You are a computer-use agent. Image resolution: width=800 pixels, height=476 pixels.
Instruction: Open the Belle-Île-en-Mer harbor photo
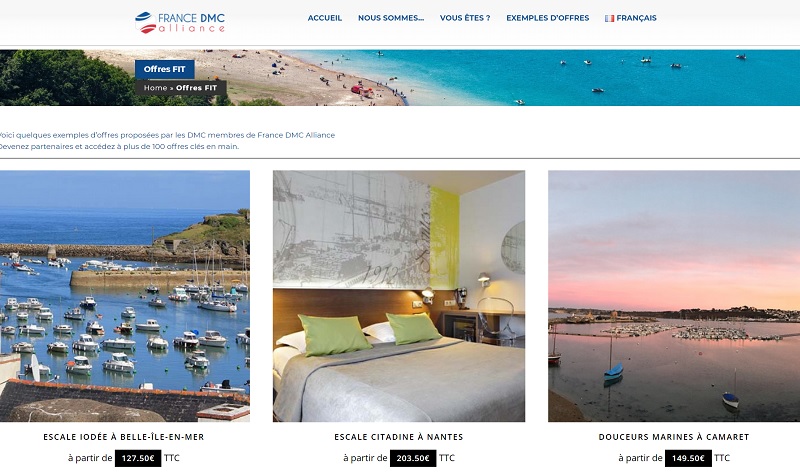tap(125, 296)
